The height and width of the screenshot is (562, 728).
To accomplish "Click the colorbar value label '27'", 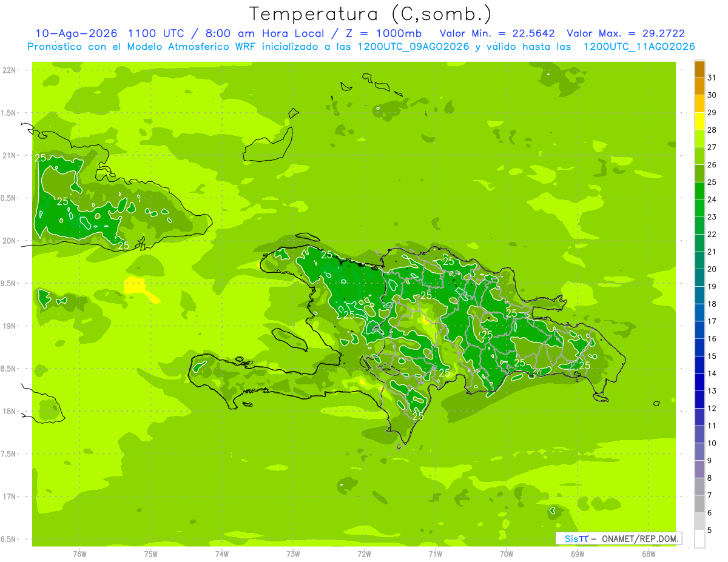I will [712, 147].
